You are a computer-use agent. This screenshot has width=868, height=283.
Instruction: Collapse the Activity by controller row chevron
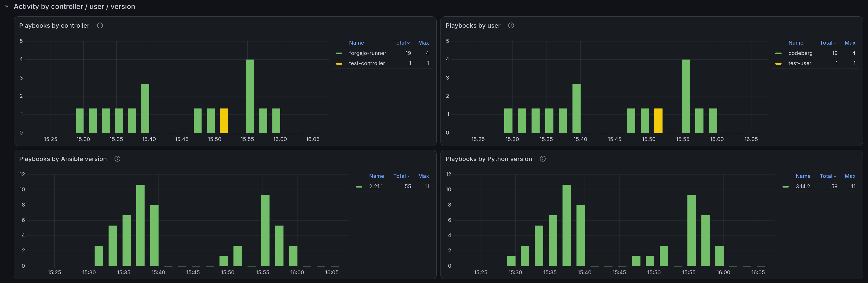[7, 7]
